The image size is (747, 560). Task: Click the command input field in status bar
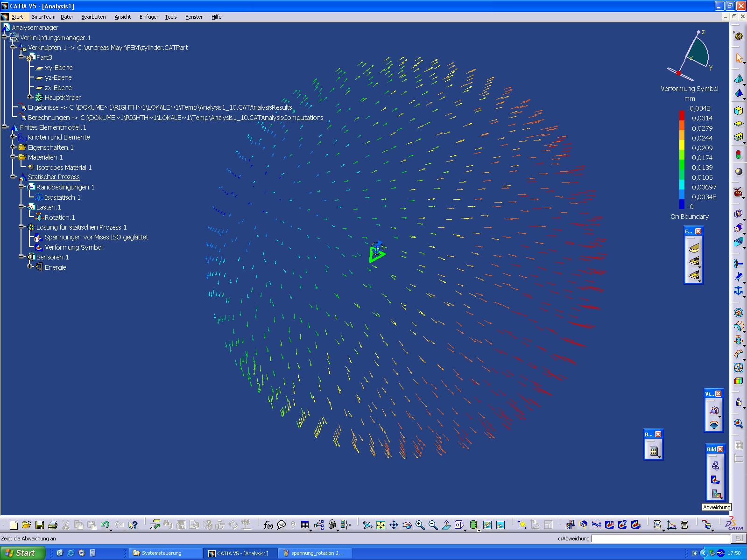pos(662,539)
